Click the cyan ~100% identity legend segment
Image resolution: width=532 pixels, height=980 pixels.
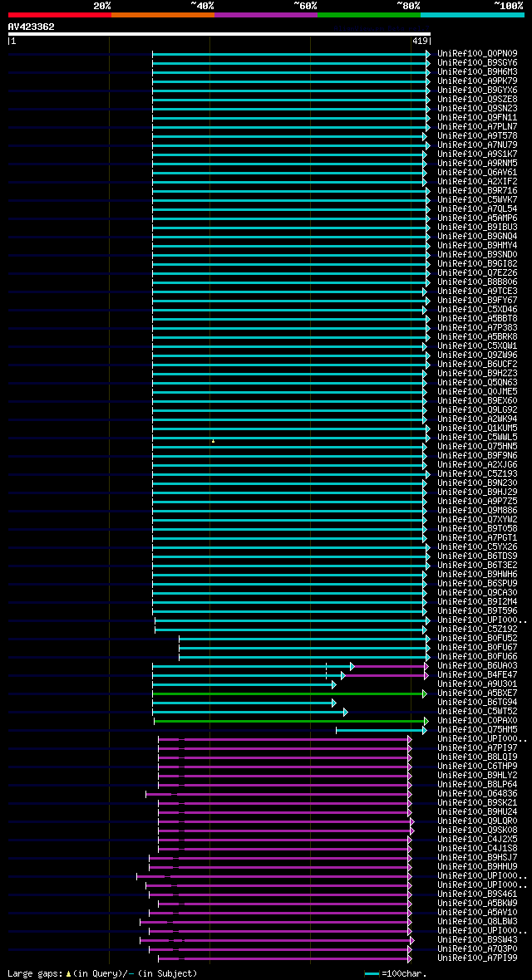(472, 14)
